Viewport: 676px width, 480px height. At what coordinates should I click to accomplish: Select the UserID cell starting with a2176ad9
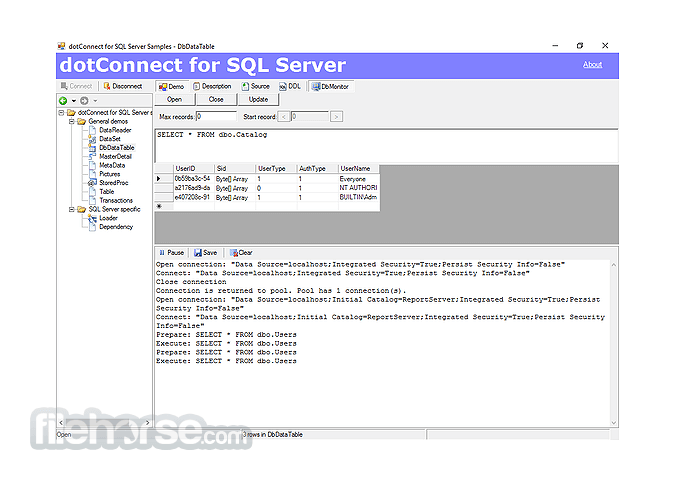(x=194, y=188)
